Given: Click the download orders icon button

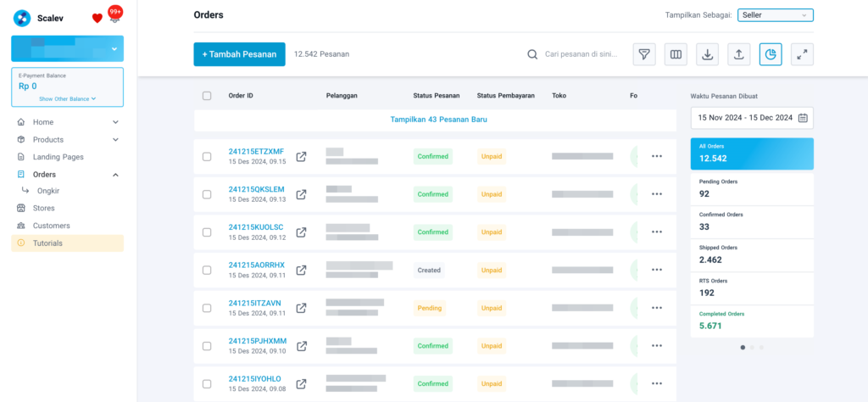Looking at the screenshot, I should pyautogui.click(x=708, y=54).
